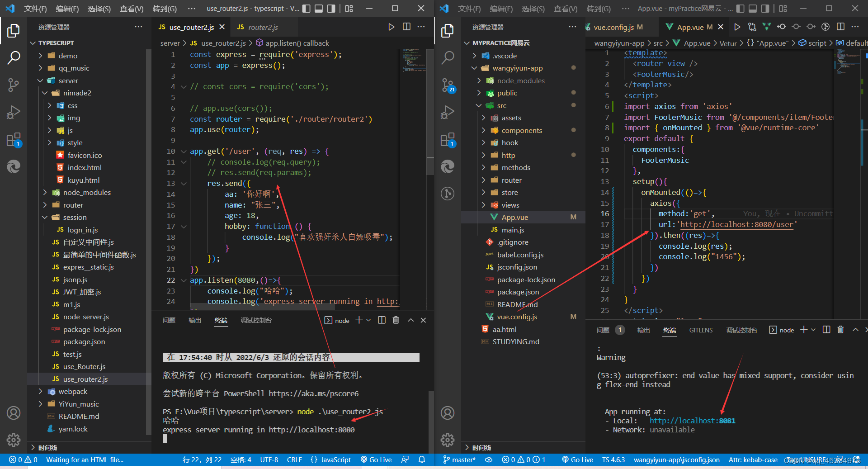
Task: Open Explorer in the right VS Code window
Action: [x=448, y=31]
